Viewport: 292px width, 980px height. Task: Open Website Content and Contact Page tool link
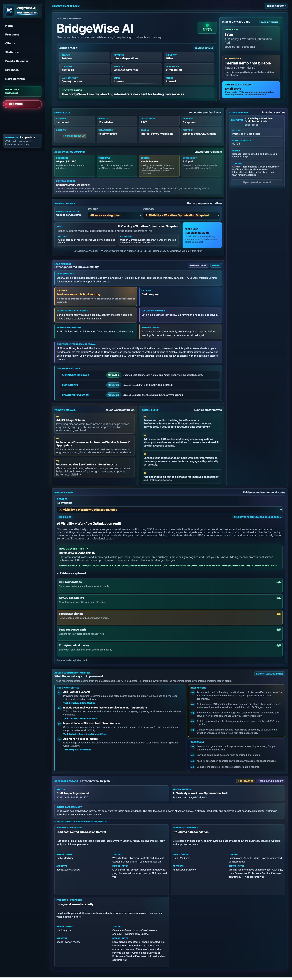pyautogui.click(x=85, y=734)
